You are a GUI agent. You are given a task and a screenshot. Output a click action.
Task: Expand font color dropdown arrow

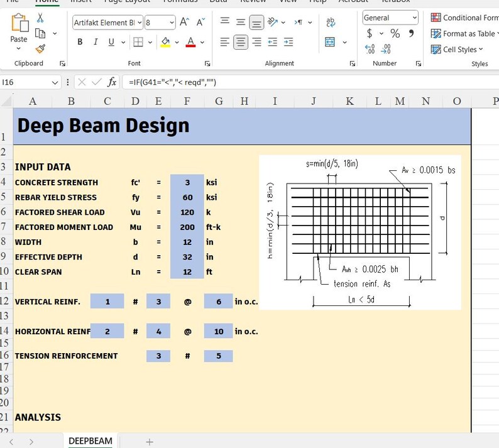click(202, 42)
